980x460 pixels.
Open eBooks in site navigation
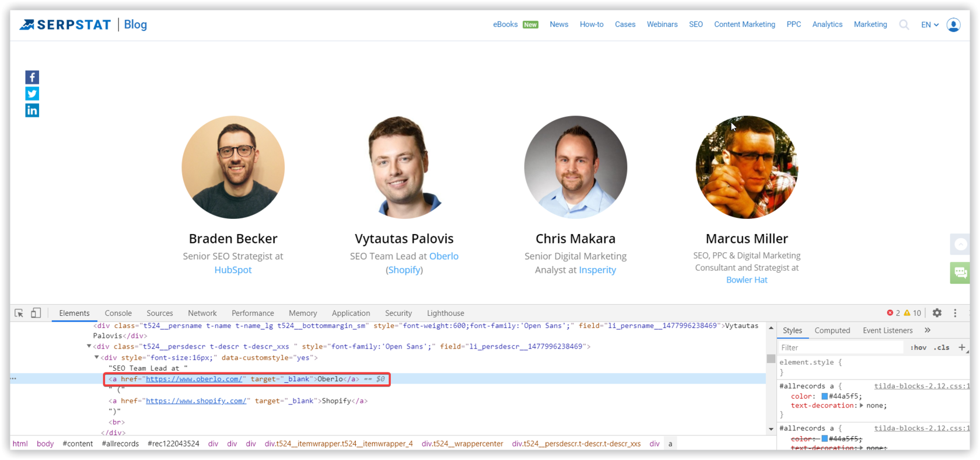click(505, 25)
